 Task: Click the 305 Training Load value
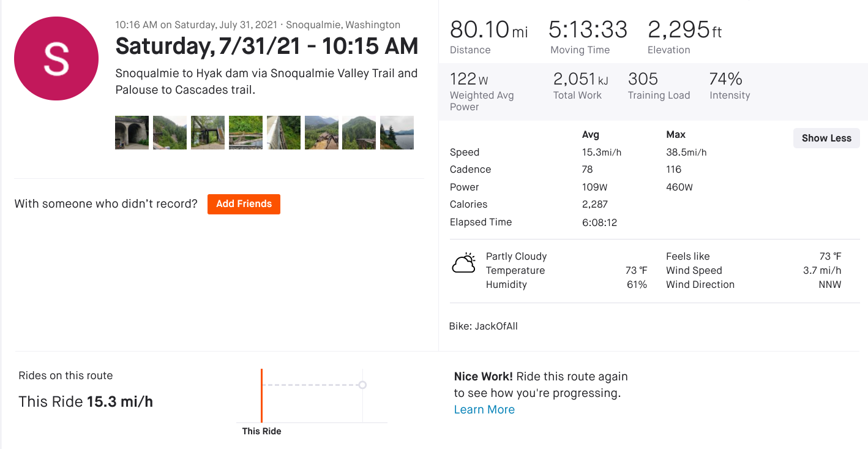pyautogui.click(x=643, y=79)
